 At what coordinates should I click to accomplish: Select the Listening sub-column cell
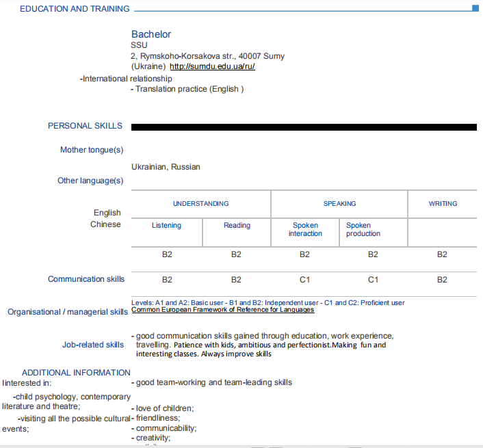click(166, 226)
